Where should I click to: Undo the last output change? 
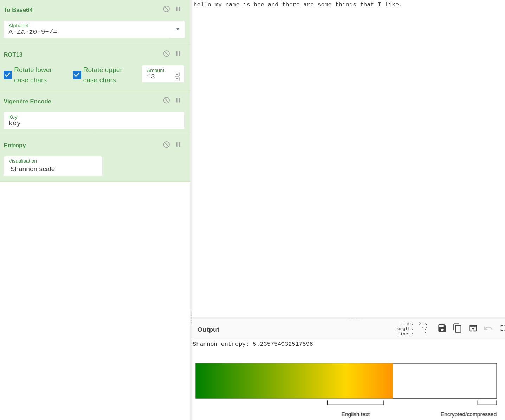[x=488, y=328]
